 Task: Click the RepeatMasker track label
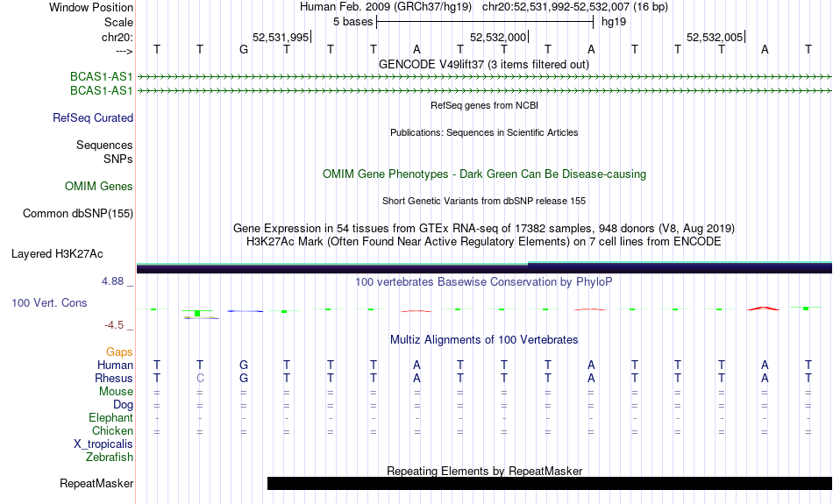[96, 483]
